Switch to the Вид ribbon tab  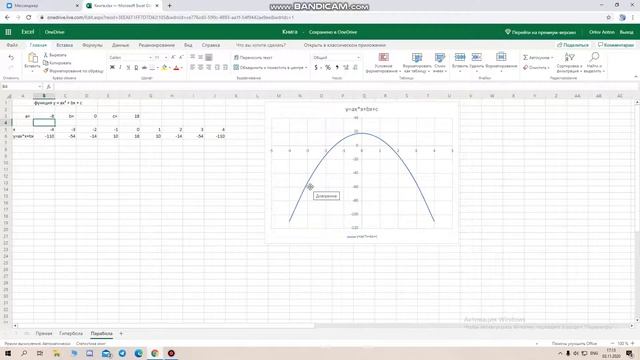pyautogui.click(x=188, y=45)
